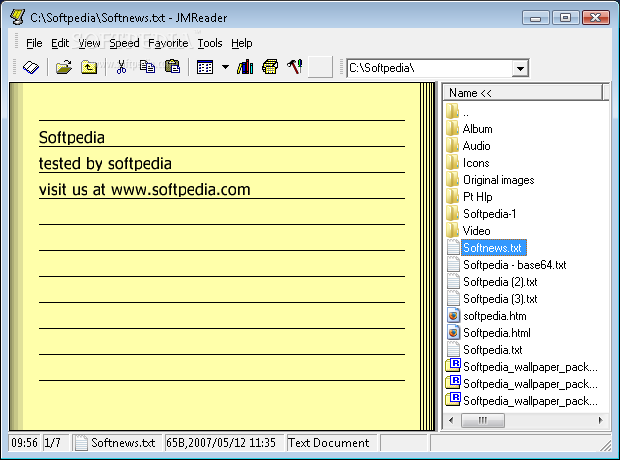Click the list view grid icon

click(205, 67)
